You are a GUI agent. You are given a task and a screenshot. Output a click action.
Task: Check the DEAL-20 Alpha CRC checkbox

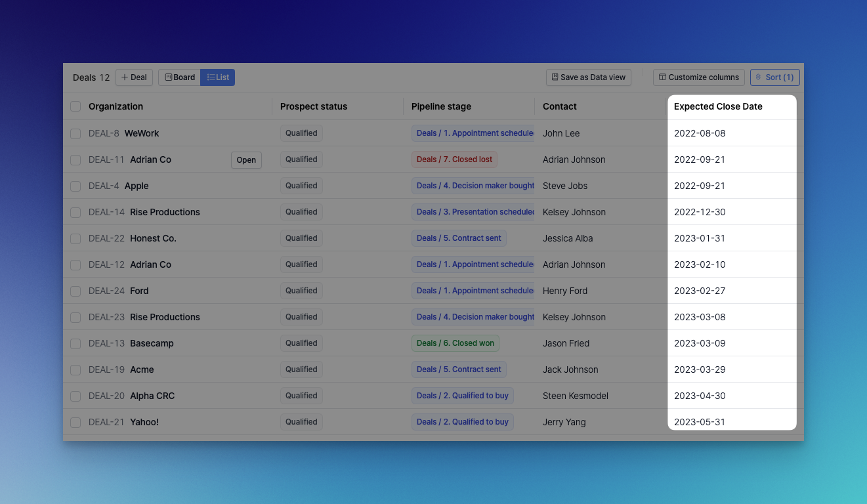click(x=75, y=396)
